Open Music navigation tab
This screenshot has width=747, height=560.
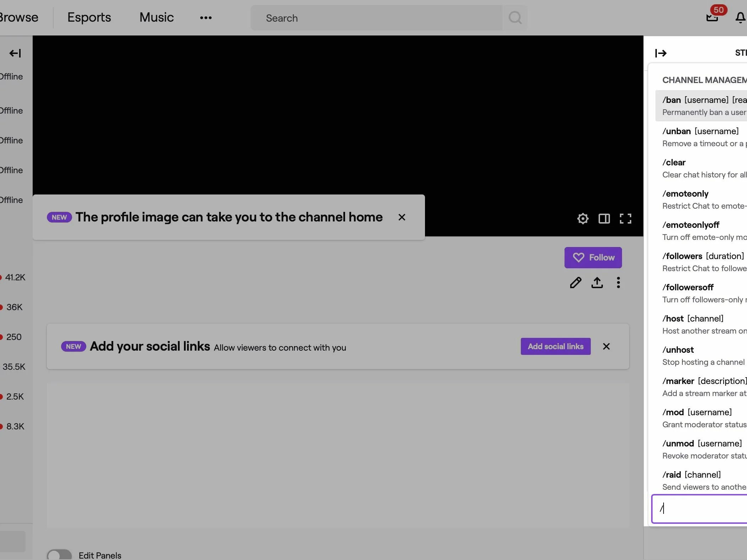point(156,17)
